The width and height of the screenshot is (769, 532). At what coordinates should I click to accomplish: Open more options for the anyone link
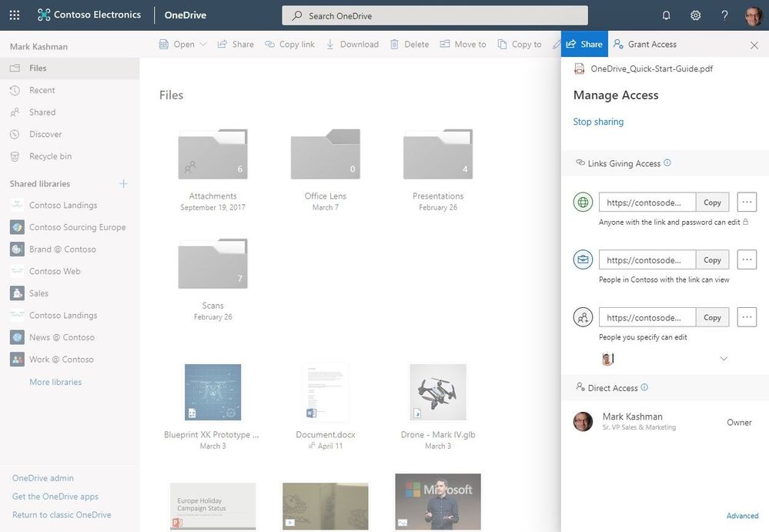tap(747, 202)
